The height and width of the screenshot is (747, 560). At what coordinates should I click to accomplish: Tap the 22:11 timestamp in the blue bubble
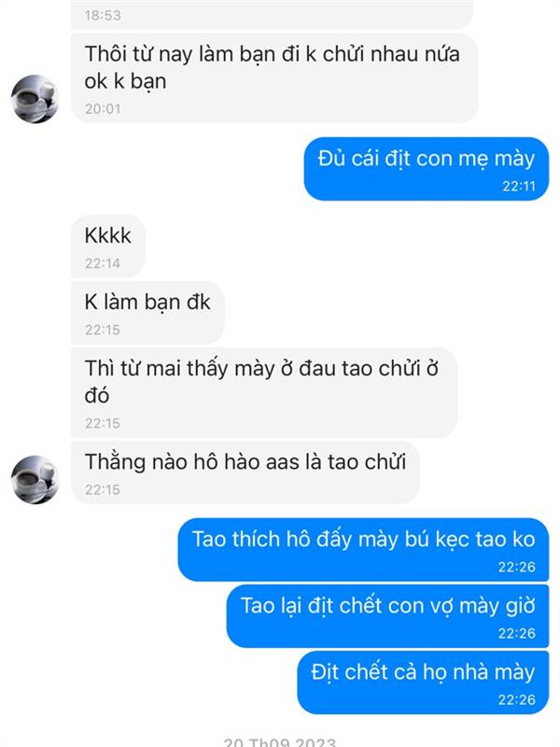(x=519, y=186)
